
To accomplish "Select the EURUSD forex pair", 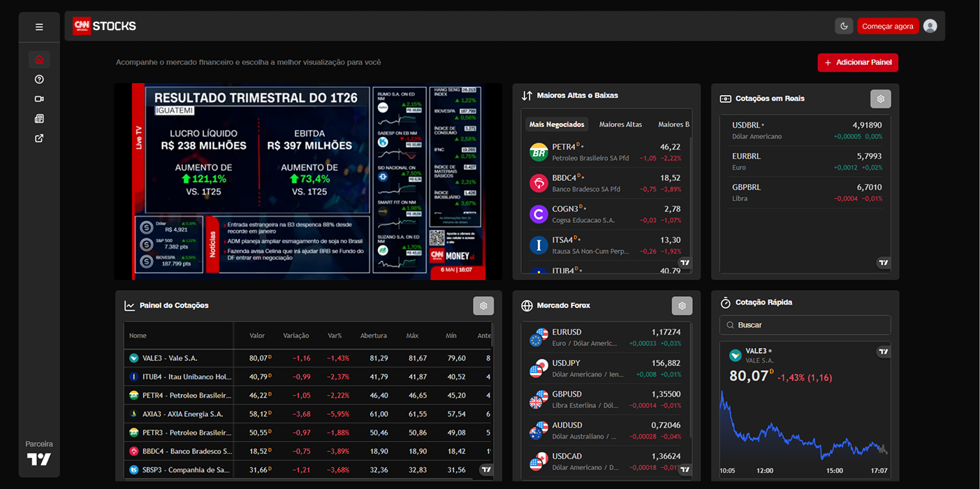I will point(605,337).
